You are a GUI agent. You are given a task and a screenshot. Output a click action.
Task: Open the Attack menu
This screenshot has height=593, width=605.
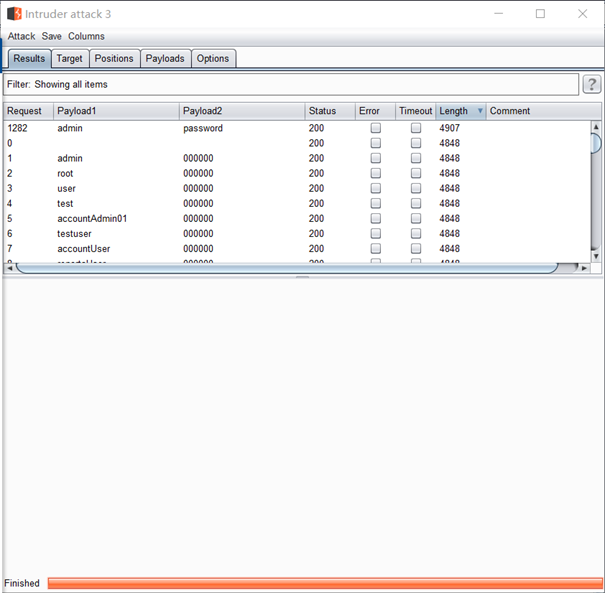click(x=21, y=36)
